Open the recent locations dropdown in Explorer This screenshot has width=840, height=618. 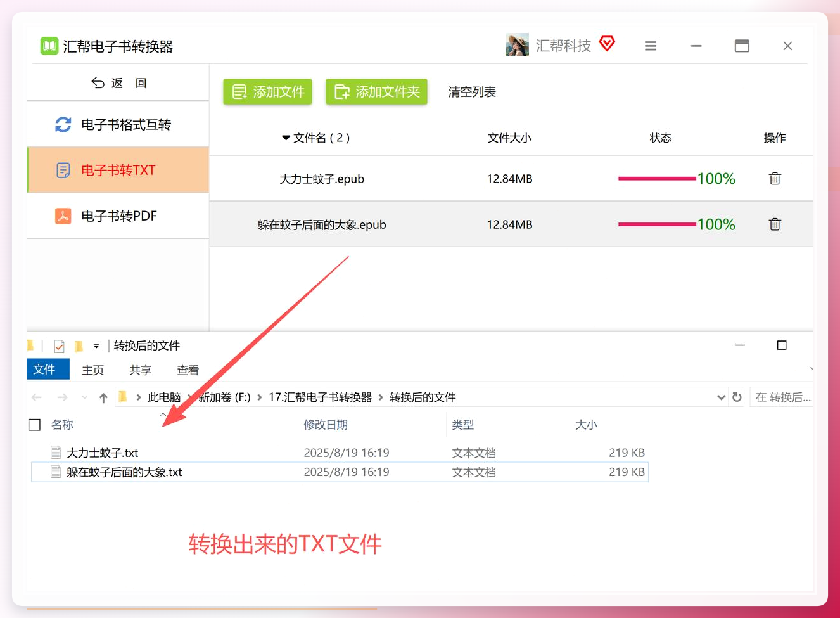tap(84, 397)
